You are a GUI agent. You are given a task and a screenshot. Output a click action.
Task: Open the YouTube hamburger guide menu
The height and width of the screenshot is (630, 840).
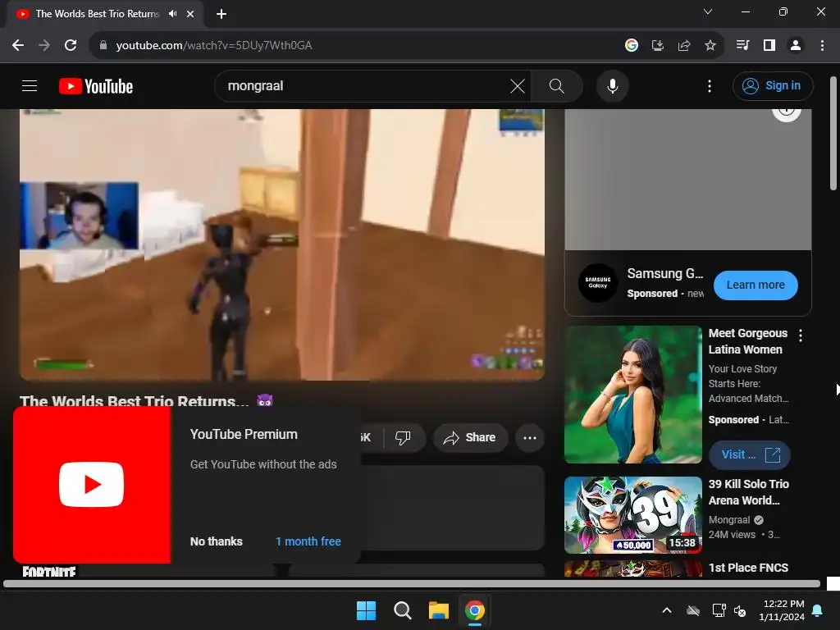point(30,85)
